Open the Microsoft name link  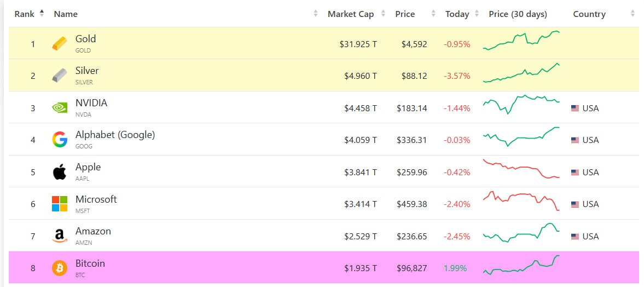96,199
